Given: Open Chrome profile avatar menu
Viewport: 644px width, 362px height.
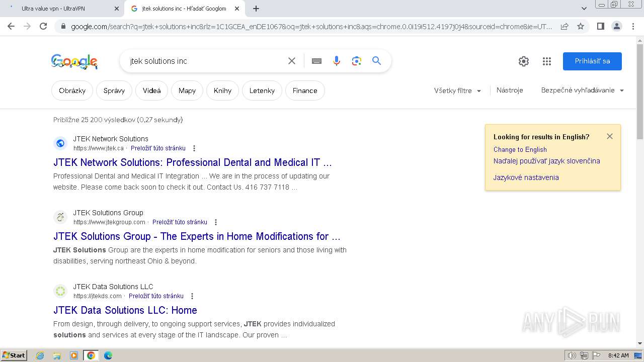Looking at the screenshot, I should click(616, 26).
